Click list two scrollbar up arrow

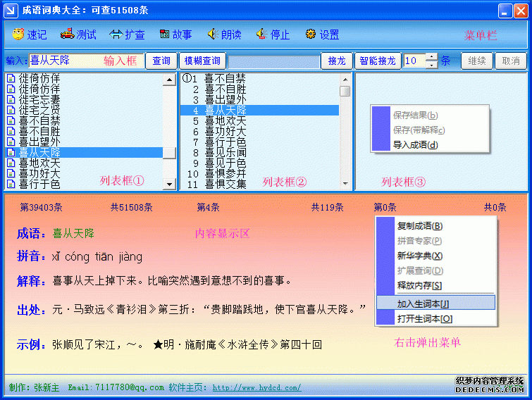point(345,80)
